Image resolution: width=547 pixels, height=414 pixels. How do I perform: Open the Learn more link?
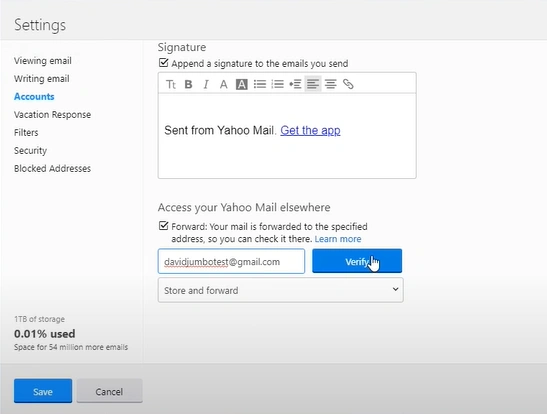click(338, 239)
